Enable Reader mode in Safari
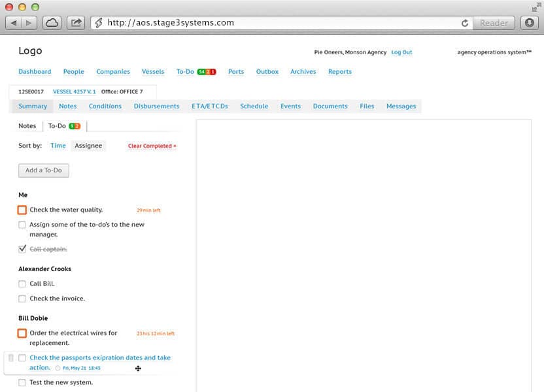 click(x=493, y=23)
